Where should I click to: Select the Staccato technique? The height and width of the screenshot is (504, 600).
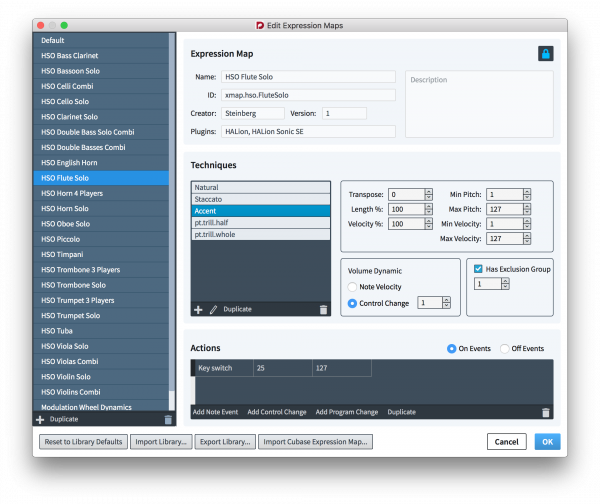(x=261, y=199)
